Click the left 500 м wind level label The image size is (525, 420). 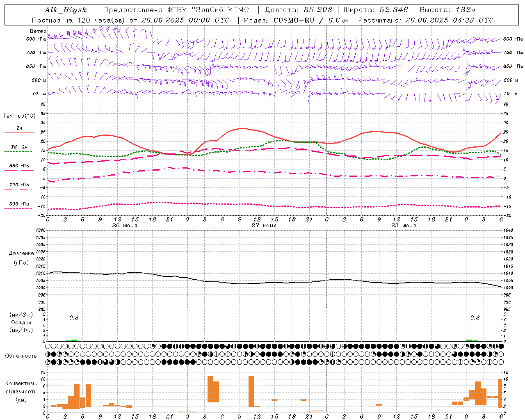(39, 80)
